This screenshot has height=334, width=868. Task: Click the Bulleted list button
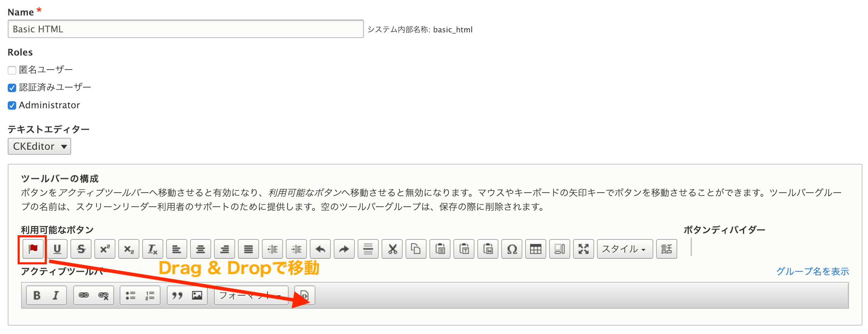[131, 296]
